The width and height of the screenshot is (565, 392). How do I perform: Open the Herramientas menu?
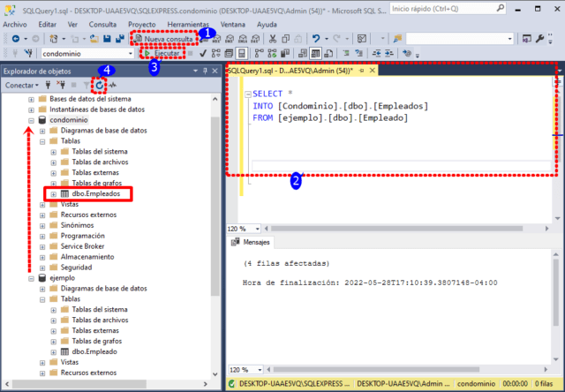[188, 25]
